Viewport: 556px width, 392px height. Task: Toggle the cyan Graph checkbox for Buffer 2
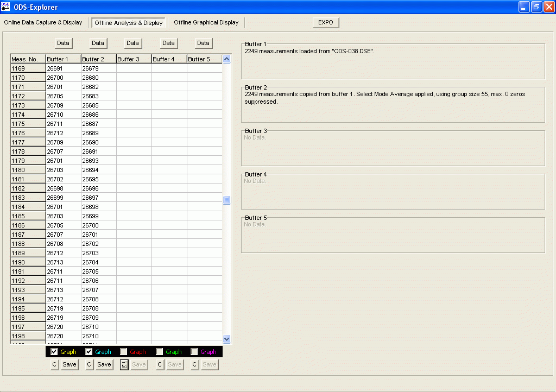click(x=89, y=351)
